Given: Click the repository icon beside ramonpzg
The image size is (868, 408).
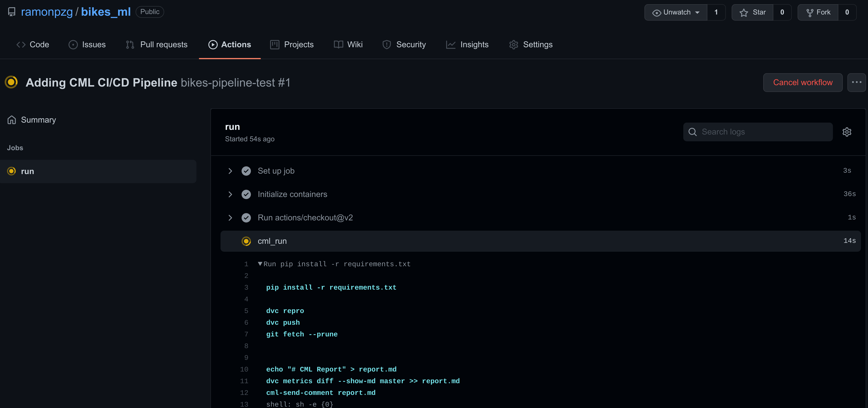Looking at the screenshot, I should (x=12, y=12).
